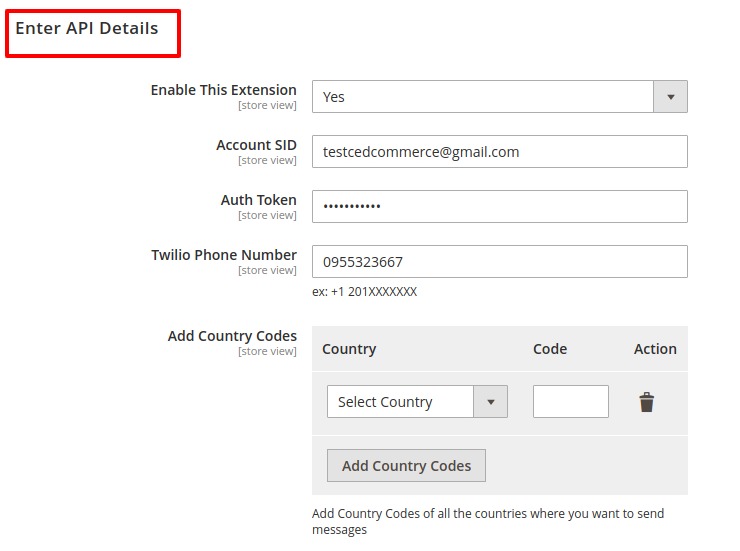Click the Enter API Details section heading
The width and height of the screenshot is (740, 551).
(87, 28)
